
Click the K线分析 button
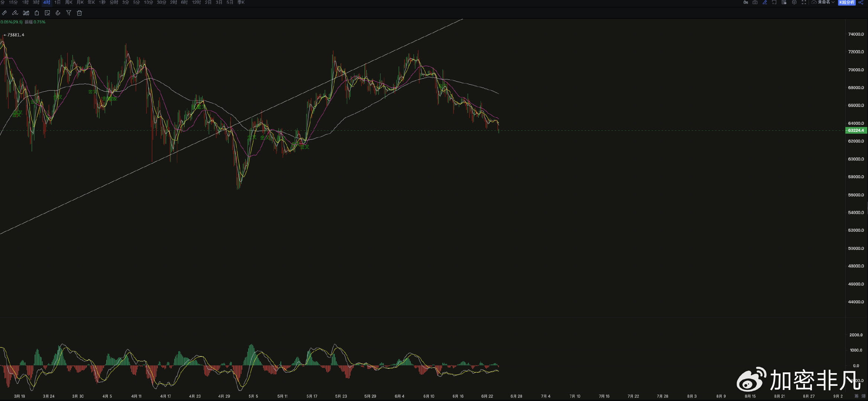(x=846, y=2)
